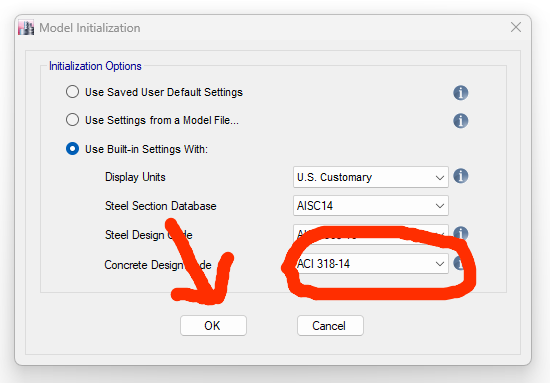The height and width of the screenshot is (383, 550).
Task: Click info icon for Saved User Default Settings
Action: pyautogui.click(x=461, y=93)
